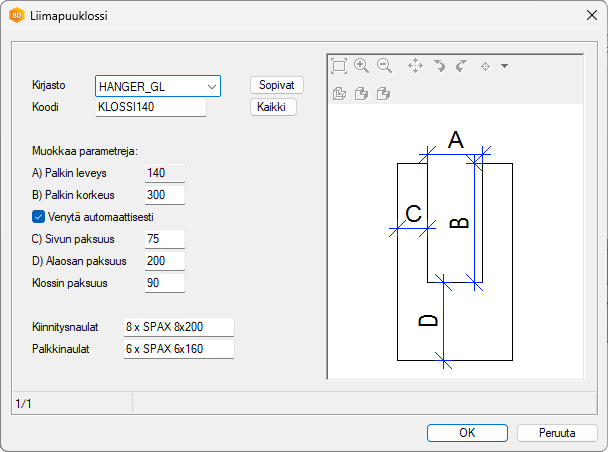Click the Sivun paksuus input field

pos(164,239)
